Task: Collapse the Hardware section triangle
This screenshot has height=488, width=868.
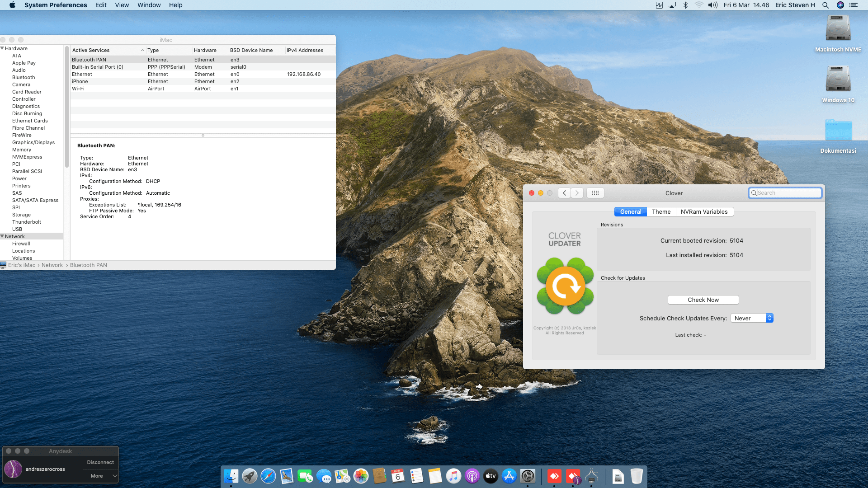Action: tap(2, 48)
